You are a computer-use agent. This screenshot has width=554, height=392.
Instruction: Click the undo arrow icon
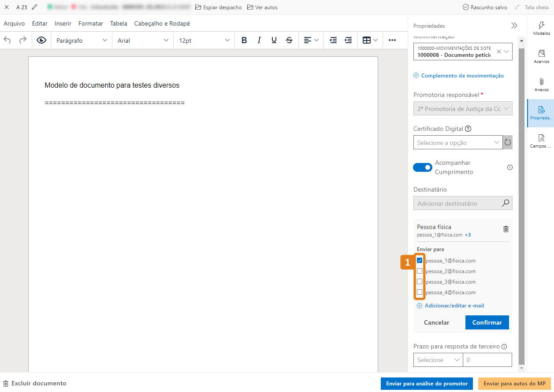[7, 40]
